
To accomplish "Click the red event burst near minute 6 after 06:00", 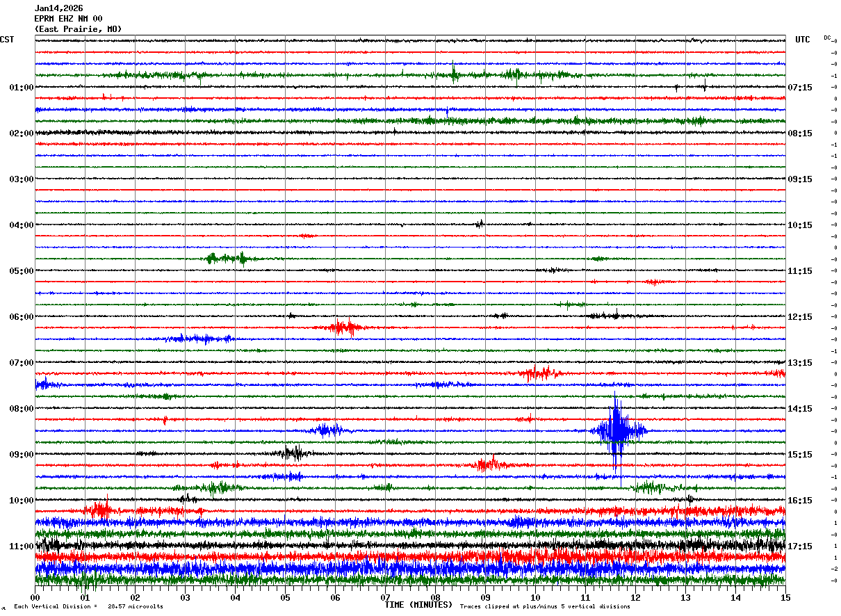I will pos(342,327).
